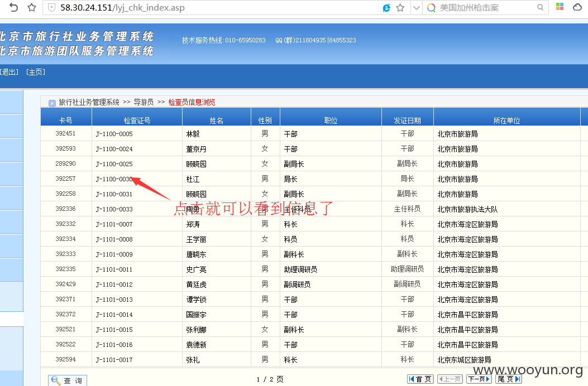Click the cloud icon in browser toolbar
Viewport: 588px width, 386px height.
coord(577,7)
